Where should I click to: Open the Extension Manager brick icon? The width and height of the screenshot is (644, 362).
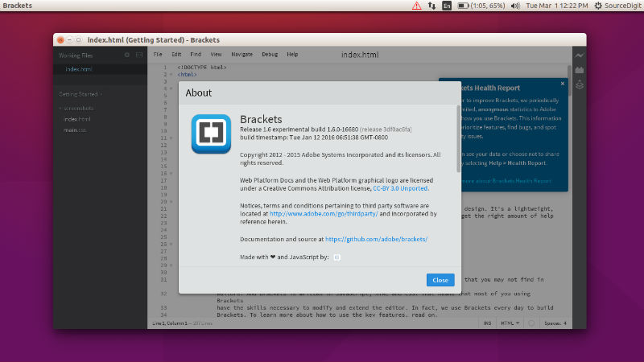coord(579,70)
